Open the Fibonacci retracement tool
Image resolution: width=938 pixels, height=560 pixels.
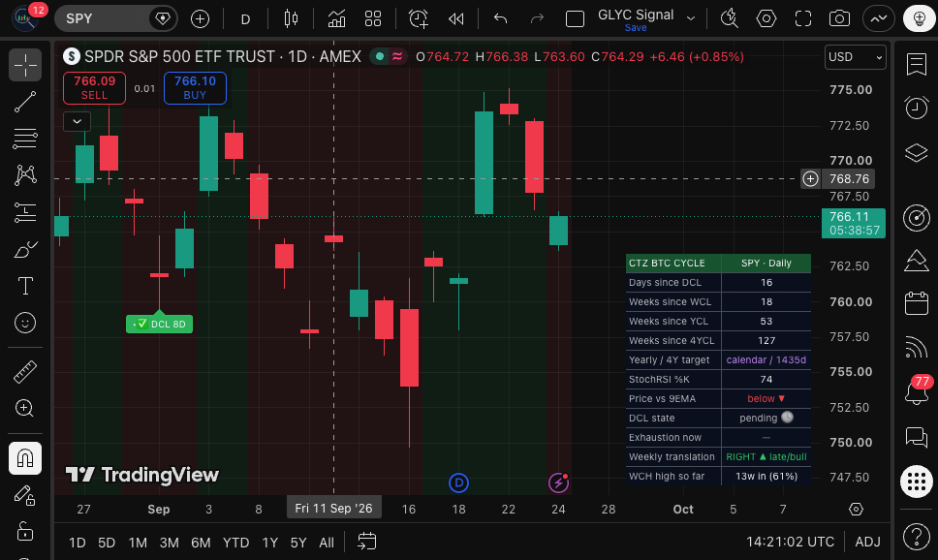pyautogui.click(x=25, y=139)
